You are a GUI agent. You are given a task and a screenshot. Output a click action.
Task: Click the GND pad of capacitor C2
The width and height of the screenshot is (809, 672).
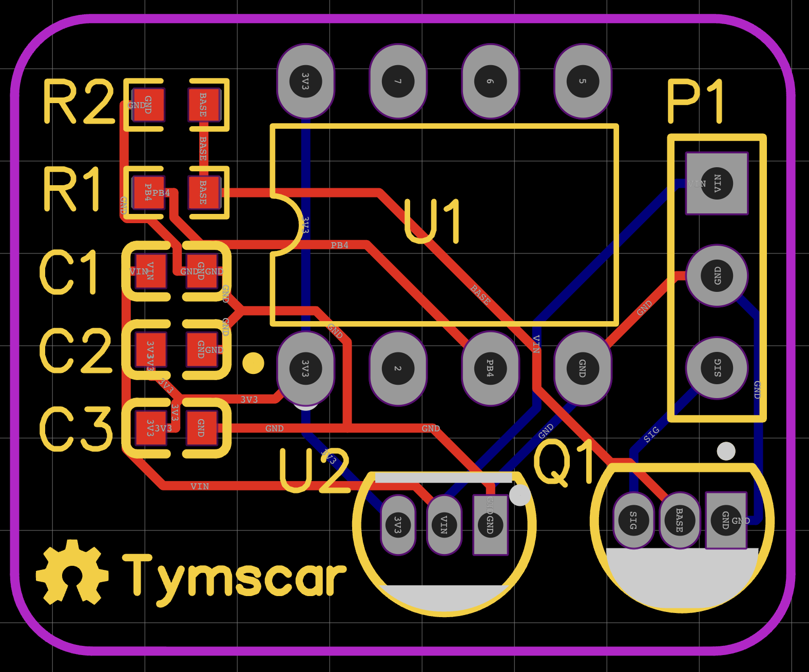201,349
